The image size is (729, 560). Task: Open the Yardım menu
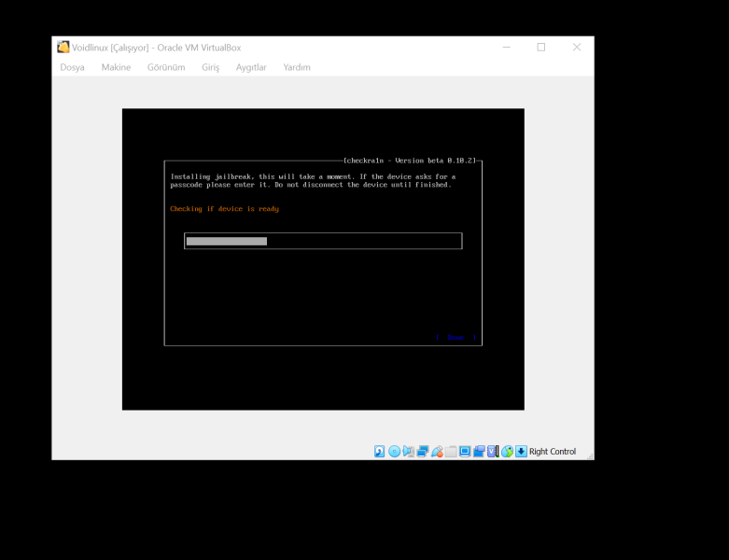(297, 67)
